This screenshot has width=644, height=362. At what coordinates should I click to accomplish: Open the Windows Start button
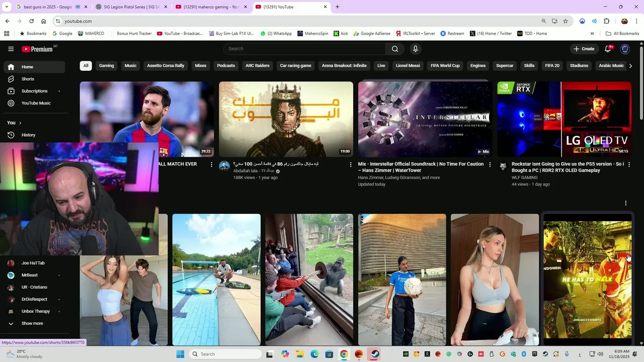[x=181, y=354]
